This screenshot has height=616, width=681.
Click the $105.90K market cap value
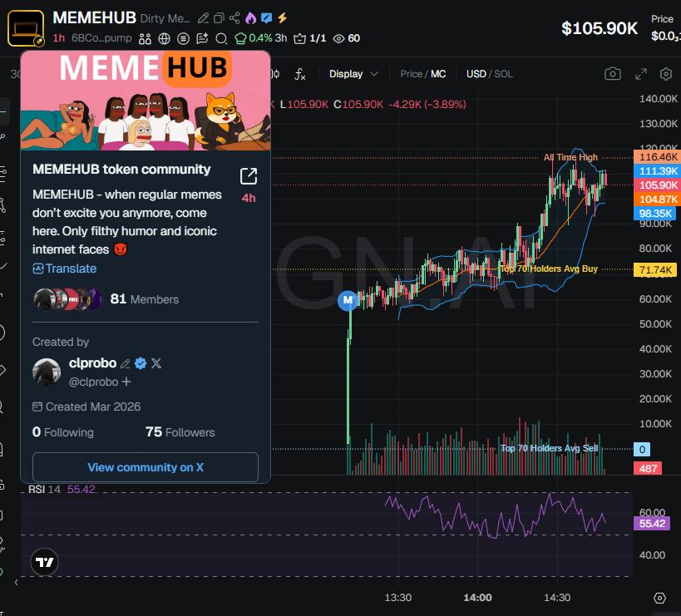pyautogui.click(x=600, y=28)
